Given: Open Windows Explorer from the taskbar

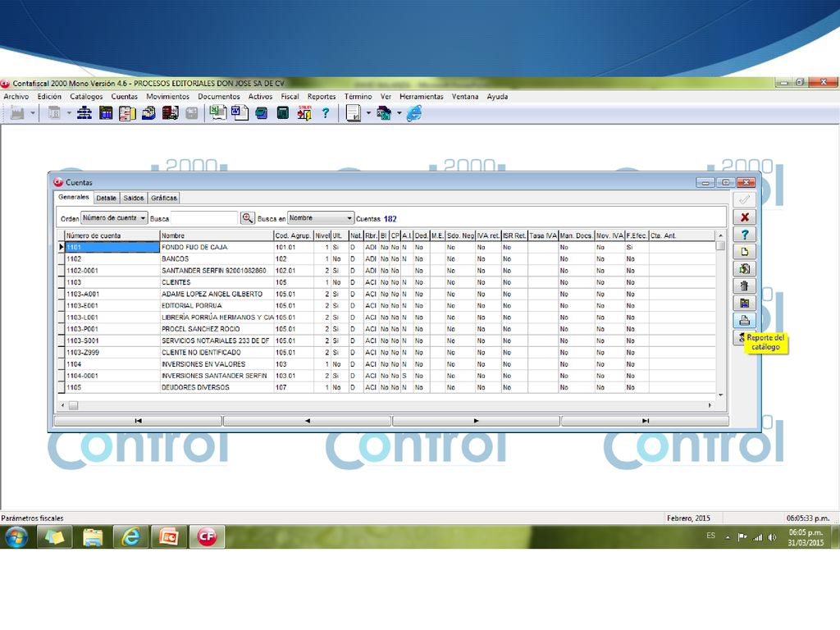Looking at the screenshot, I should click(x=93, y=536).
